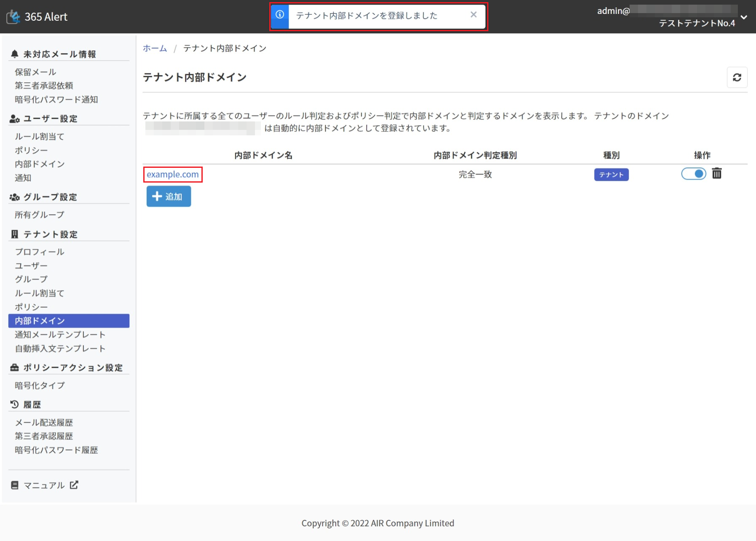Go to メール配送履歴 history page

[x=44, y=423]
